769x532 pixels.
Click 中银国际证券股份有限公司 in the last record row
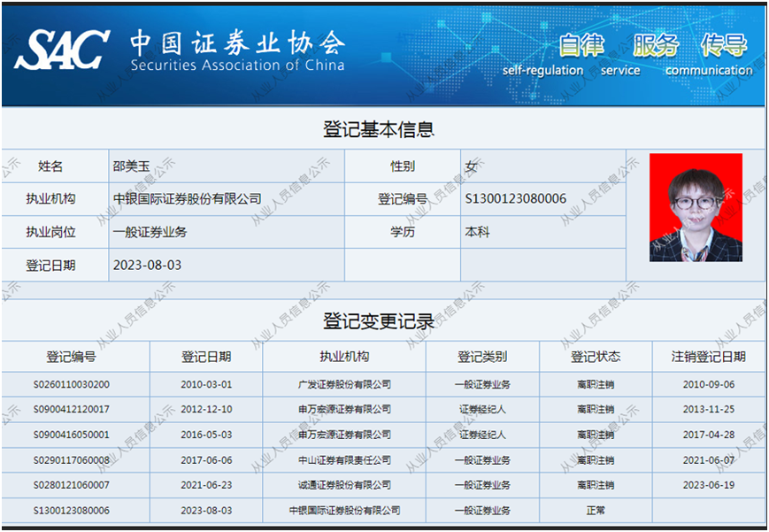[x=344, y=511]
